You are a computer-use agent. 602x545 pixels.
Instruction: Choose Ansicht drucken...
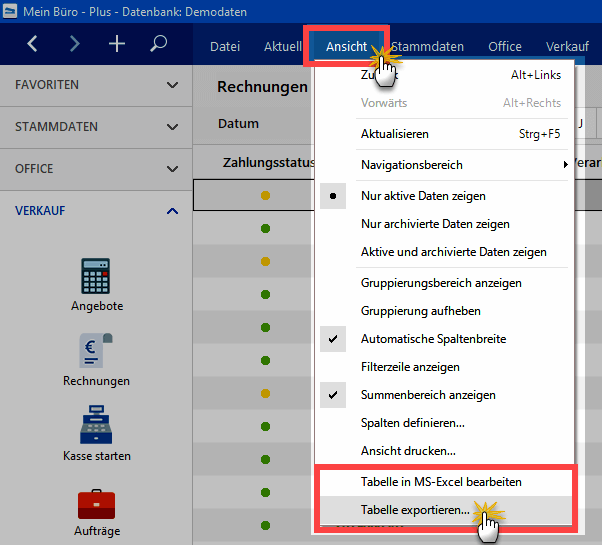pyautogui.click(x=444, y=451)
